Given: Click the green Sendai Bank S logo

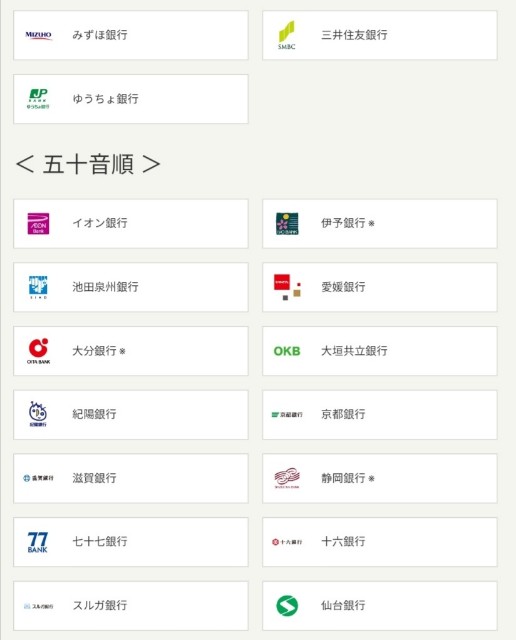Looking at the screenshot, I should coord(287,606).
